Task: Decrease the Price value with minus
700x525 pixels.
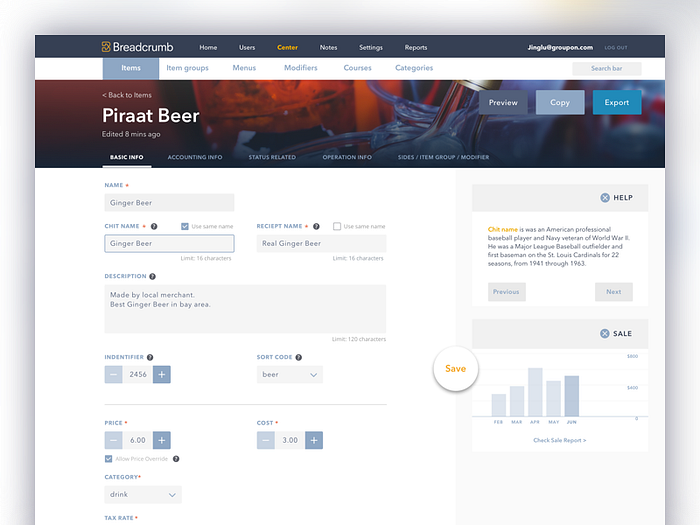Action: coord(114,440)
